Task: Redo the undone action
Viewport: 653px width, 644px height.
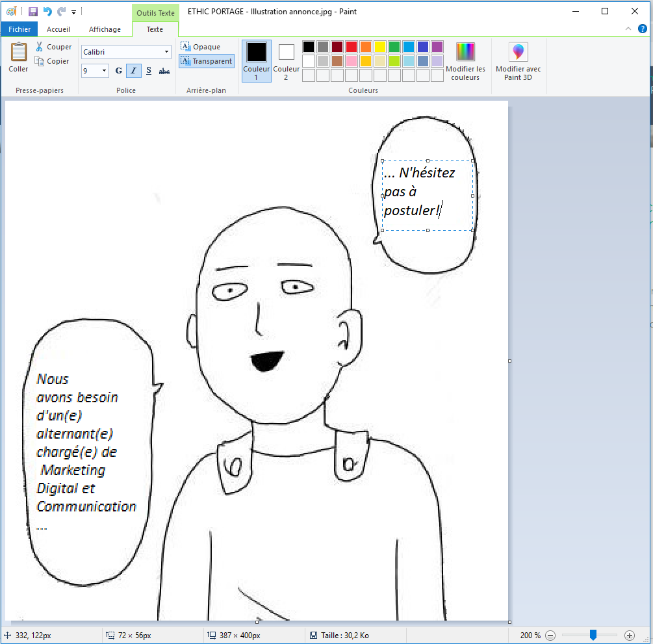Action: (x=62, y=12)
